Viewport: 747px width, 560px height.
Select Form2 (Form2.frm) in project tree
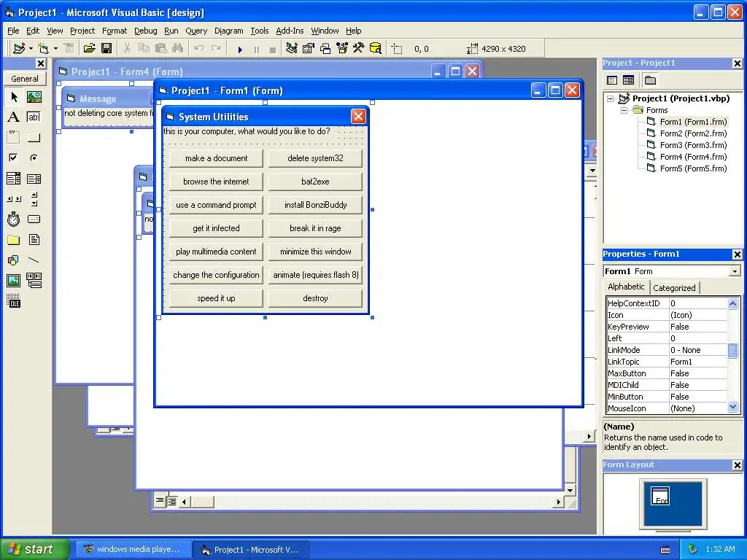tap(693, 134)
